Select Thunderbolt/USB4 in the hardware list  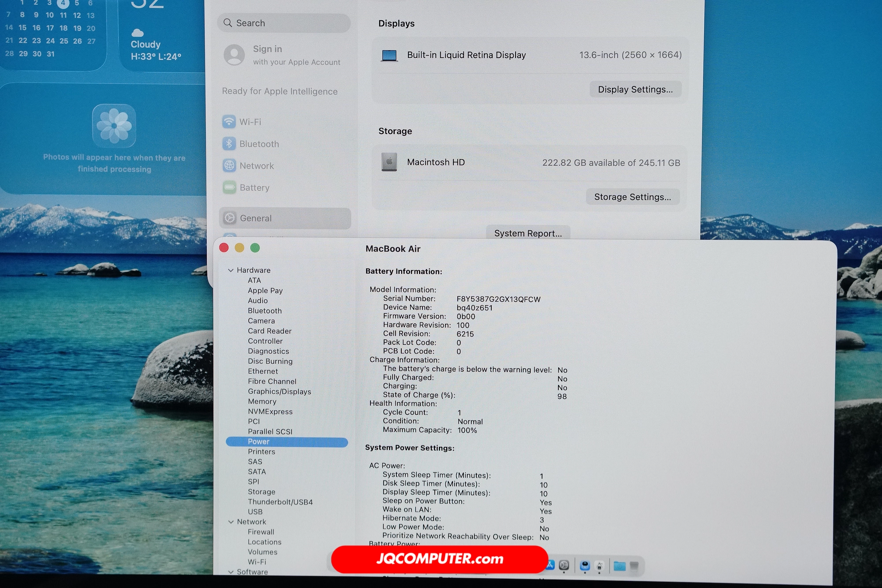280,502
